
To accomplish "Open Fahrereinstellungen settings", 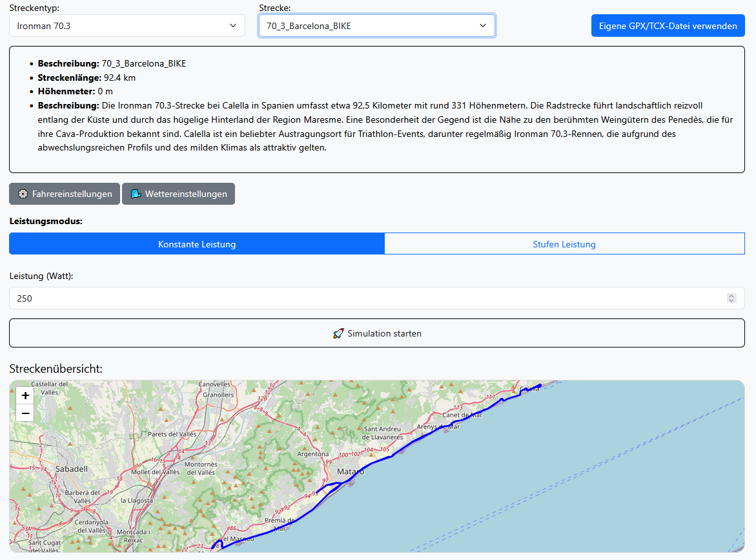I will 65,194.
